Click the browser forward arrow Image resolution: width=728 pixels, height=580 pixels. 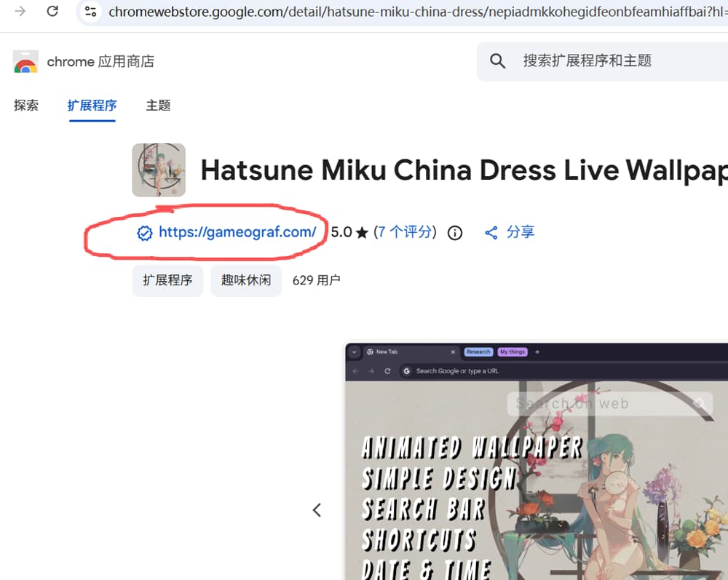click(20, 11)
